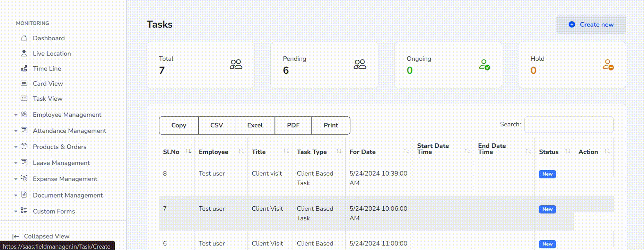Go to Live Location page
Image resolution: width=644 pixels, height=250 pixels.
coord(52,53)
